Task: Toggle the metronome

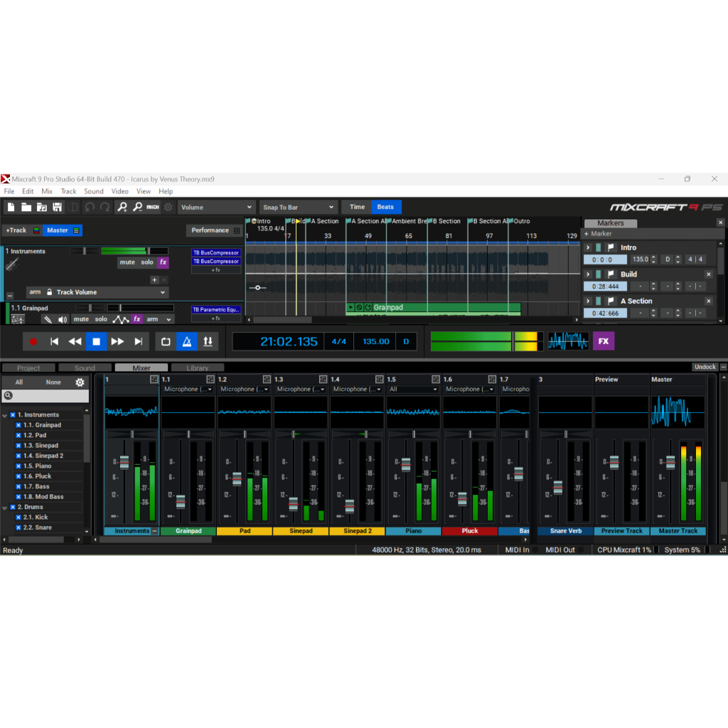Action: coord(187,342)
